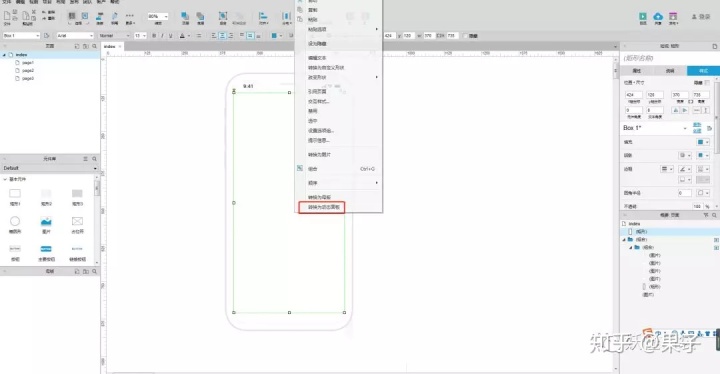This screenshot has width=720, height=374.
Task: Switch to the Style tab in Inspector
Action: pyautogui.click(x=703, y=71)
